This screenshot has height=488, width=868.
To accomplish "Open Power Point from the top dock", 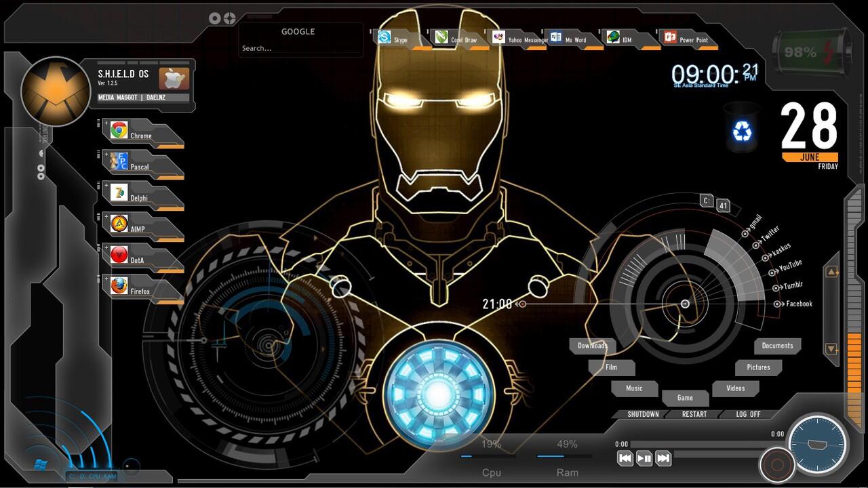I will coord(670,37).
